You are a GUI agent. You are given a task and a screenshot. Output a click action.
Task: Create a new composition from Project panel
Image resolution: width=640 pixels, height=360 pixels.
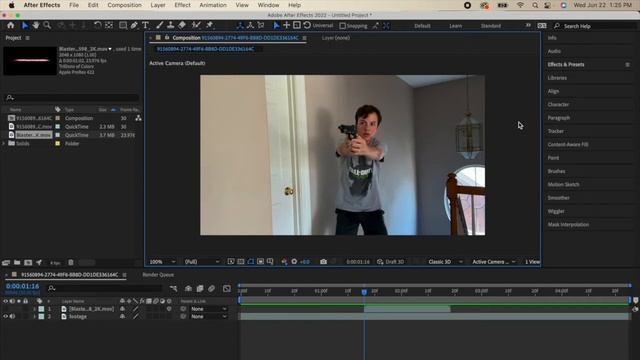[x=28, y=262]
